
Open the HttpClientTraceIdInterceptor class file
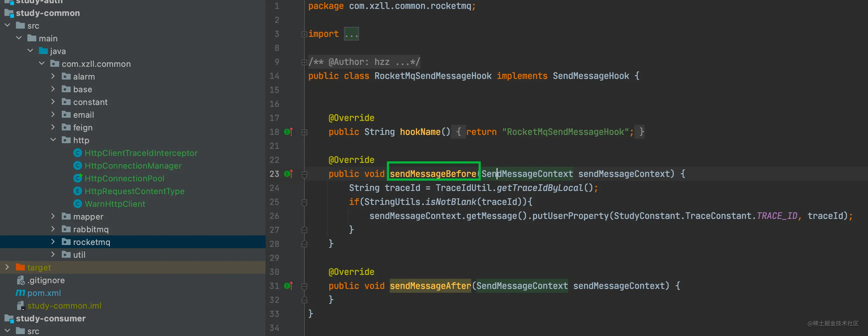point(141,153)
